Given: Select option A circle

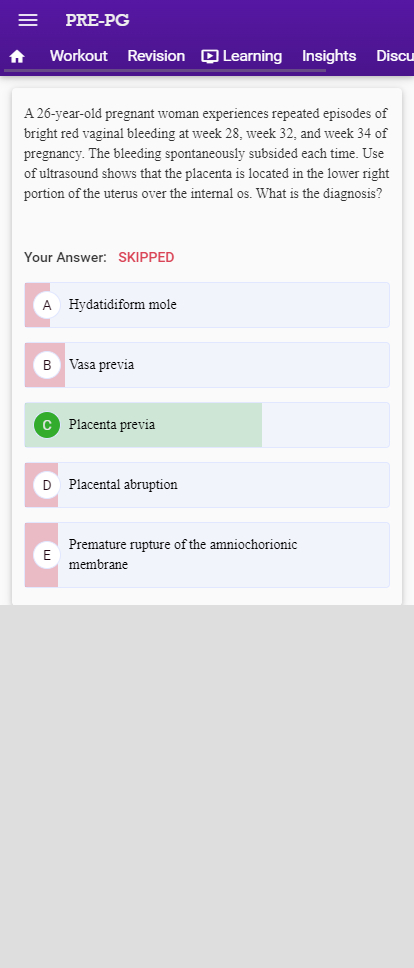Looking at the screenshot, I should tap(46, 305).
